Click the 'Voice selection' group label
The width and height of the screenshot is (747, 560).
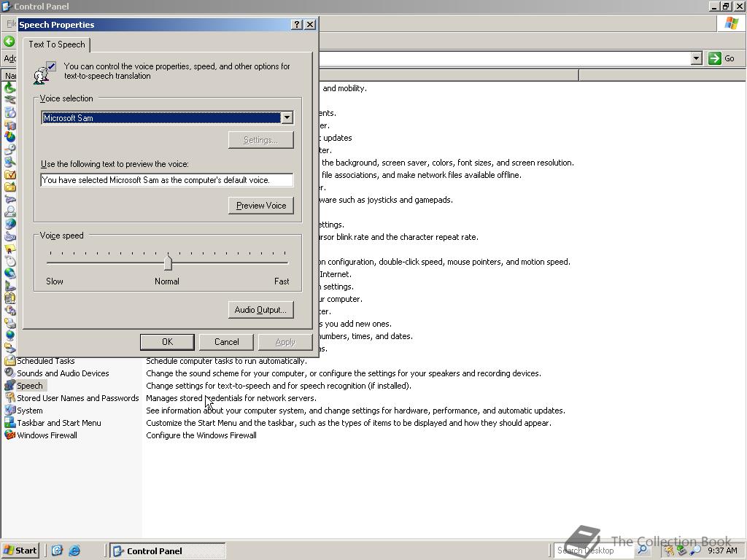tap(66, 98)
